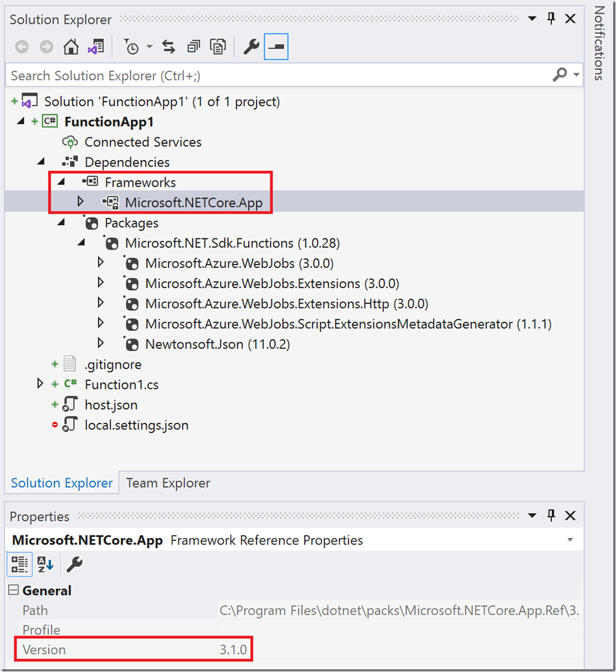Expand Newtonsoft.Json (11.0.2) package
This screenshot has height=672, width=616.
point(101,343)
